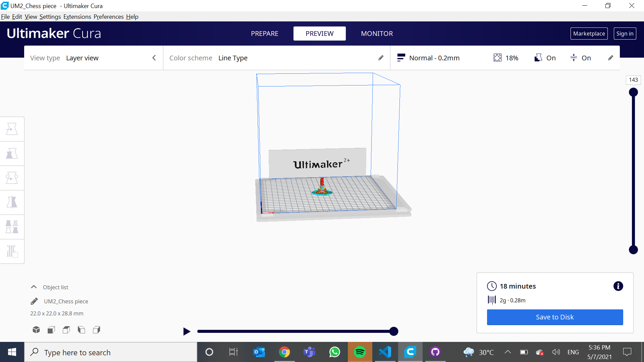Click the Normal 0.2mm profile icon
The height and width of the screenshot is (362, 644).
[x=401, y=58]
